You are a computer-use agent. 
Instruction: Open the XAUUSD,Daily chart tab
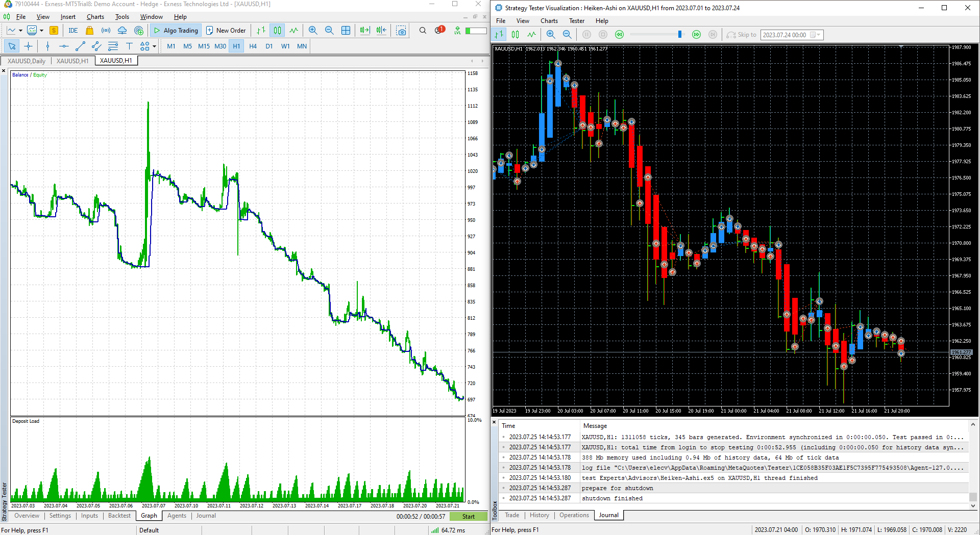[27, 61]
